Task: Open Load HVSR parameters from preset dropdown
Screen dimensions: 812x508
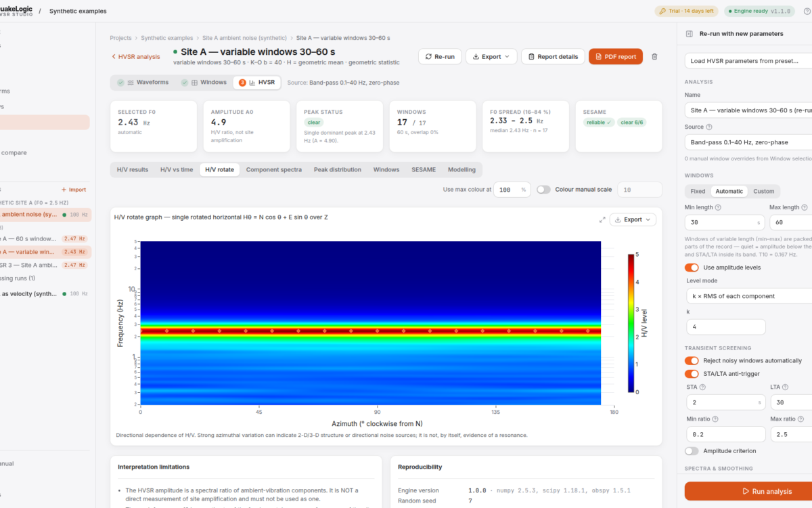Action: [x=748, y=61]
